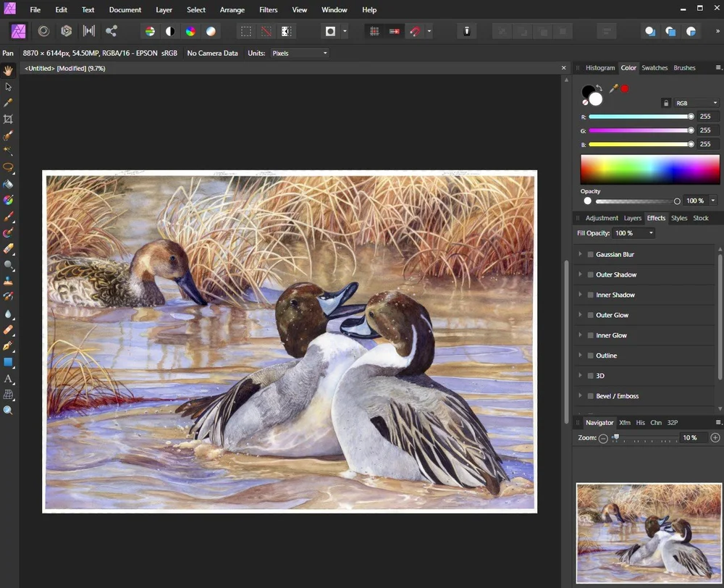Open the RGB color model dropdown
This screenshot has height=588, width=724.
pos(696,103)
